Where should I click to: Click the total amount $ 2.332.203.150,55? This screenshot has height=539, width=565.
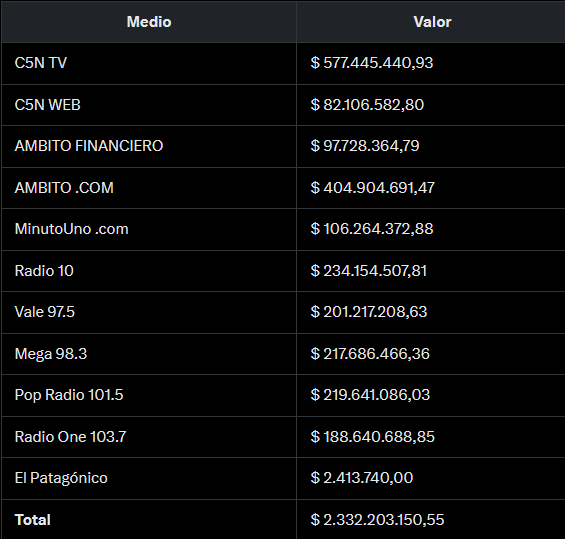click(x=377, y=520)
